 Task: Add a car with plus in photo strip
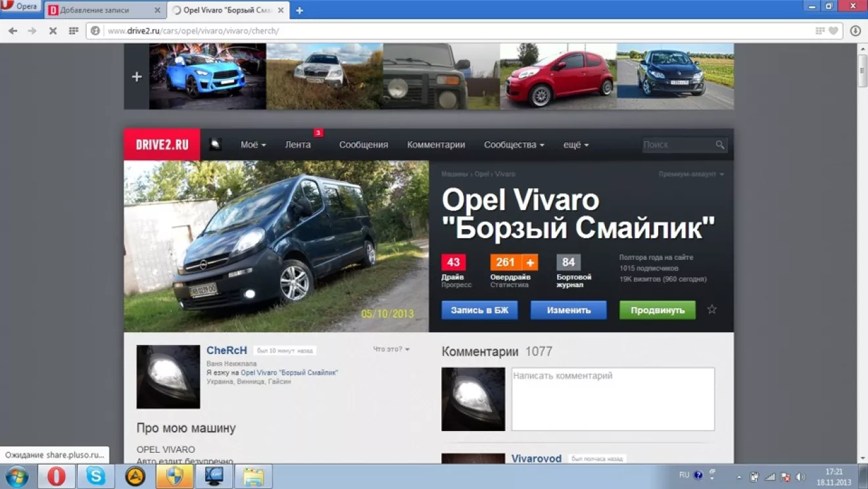tap(137, 76)
